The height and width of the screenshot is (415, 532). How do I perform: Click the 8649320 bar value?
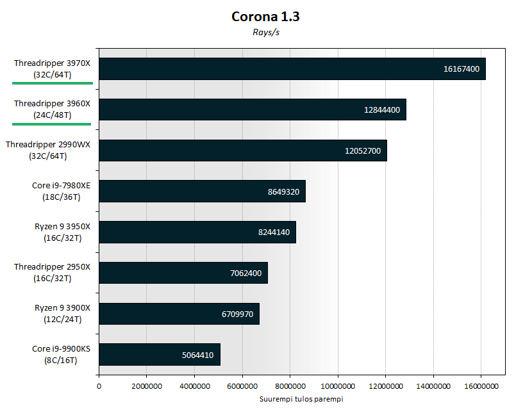[x=283, y=191]
